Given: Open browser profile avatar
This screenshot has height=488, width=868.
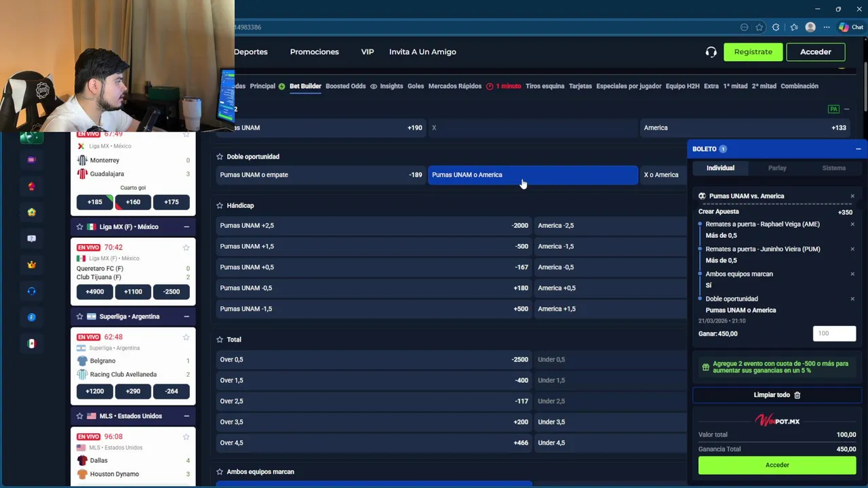Looking at the screenshot, I should point(810,27).
